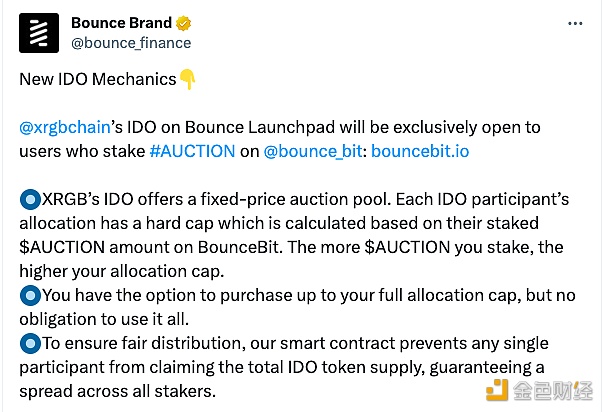Click the blue bullet before You have
The height and width of the screenshot is (412, 604).
(30, 296)
